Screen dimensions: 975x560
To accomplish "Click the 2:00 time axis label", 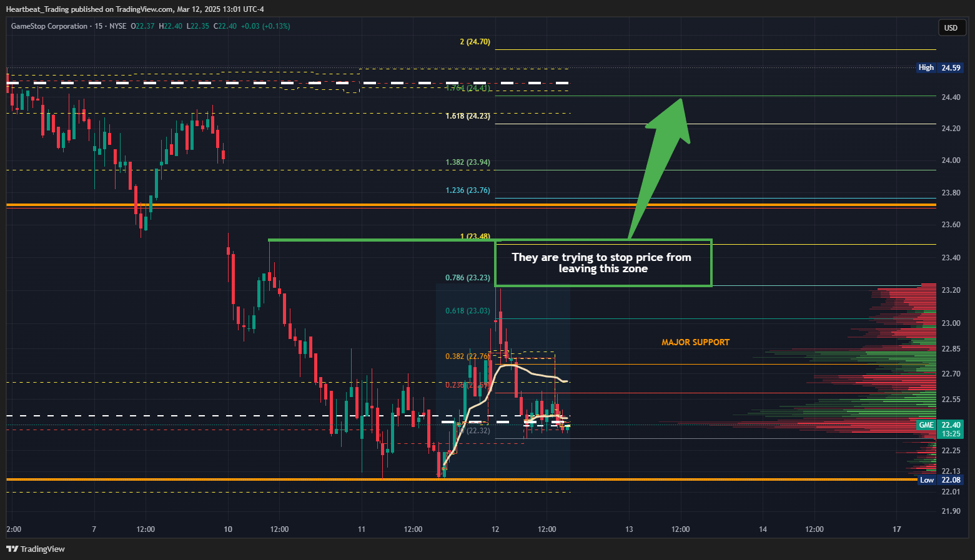I will (14, 529).
